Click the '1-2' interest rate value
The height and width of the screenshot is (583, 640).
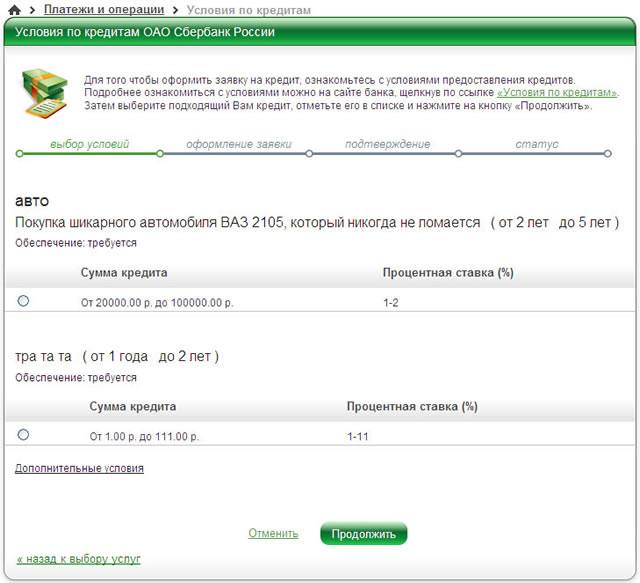(x=391, y=303)
